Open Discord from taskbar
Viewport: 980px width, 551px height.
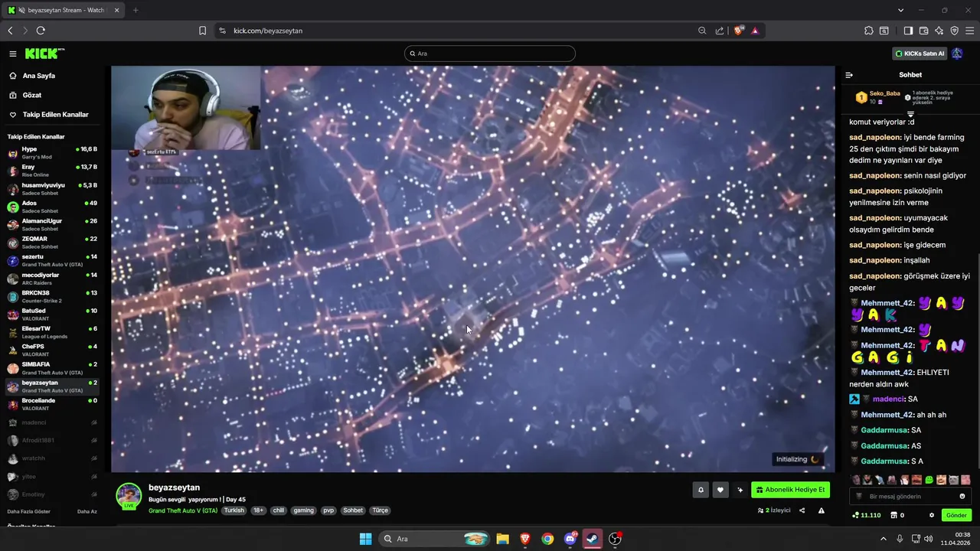point(570,539)
